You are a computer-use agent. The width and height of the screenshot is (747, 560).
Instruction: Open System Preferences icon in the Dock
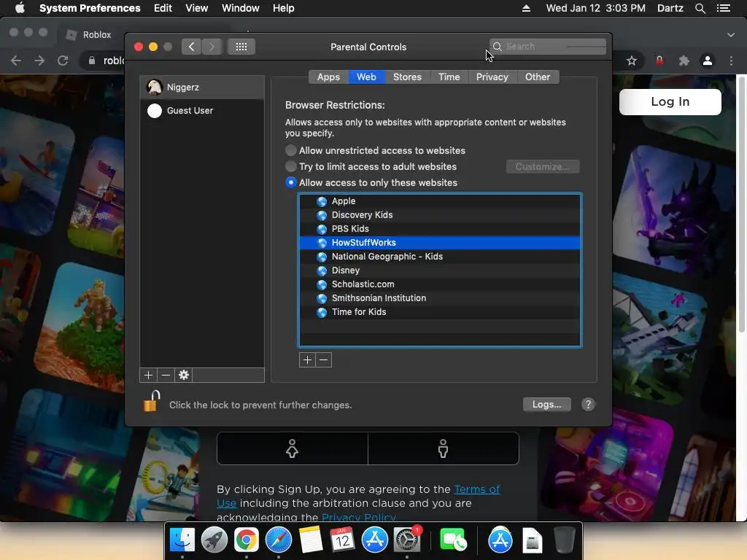pos(406,540)
